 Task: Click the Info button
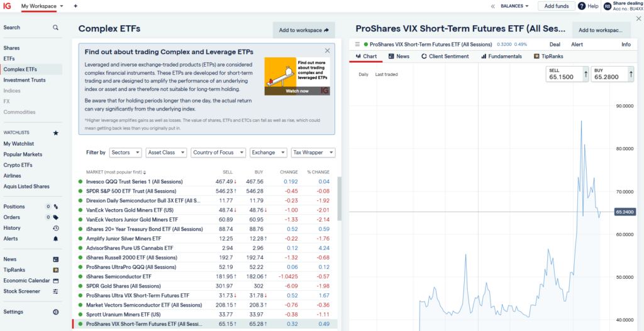[626, 45]
